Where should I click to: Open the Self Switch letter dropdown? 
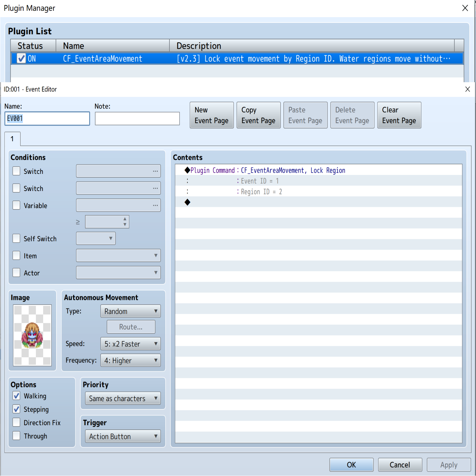click(96, 238)
